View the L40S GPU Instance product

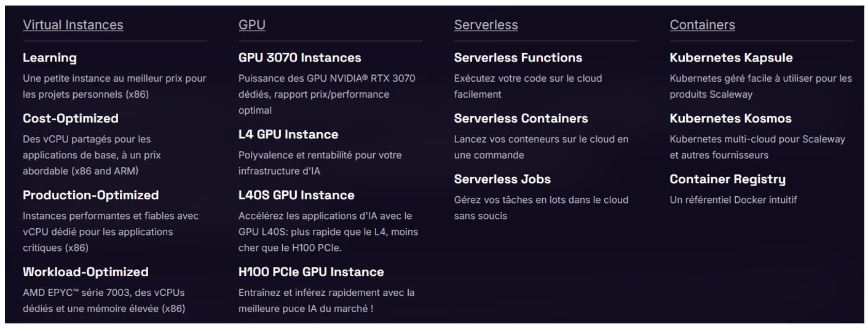tap(296, 196)
